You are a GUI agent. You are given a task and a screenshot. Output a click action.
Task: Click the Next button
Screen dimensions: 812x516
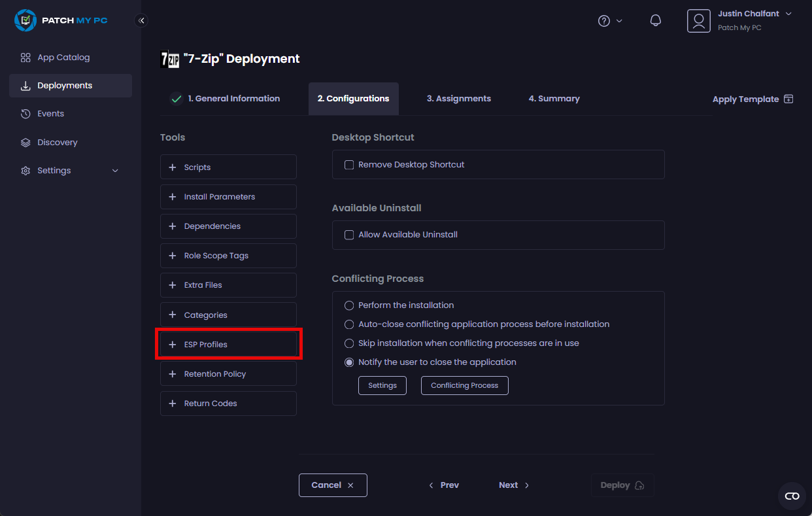[x=514, y=485]
